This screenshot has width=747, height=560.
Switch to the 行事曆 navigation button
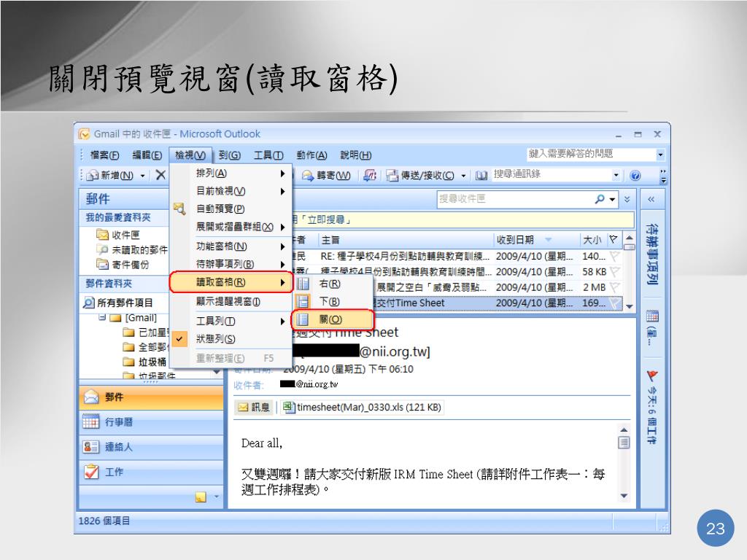(x=151, y=422)
